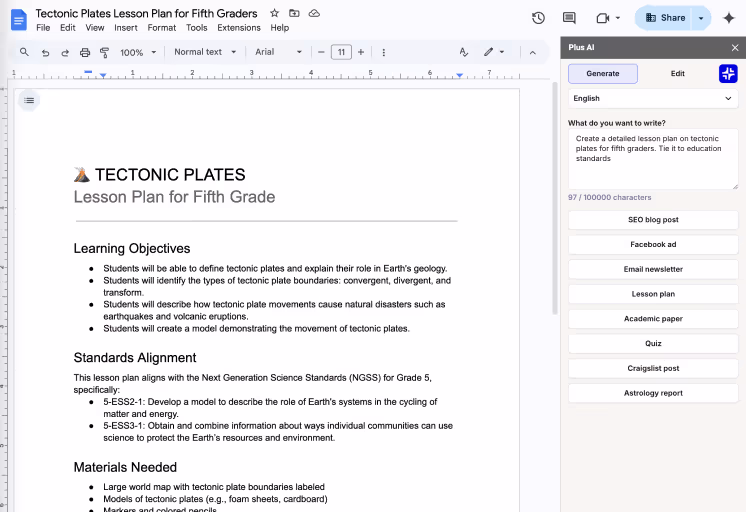Choose the Academic paper template

pos(653,319)
